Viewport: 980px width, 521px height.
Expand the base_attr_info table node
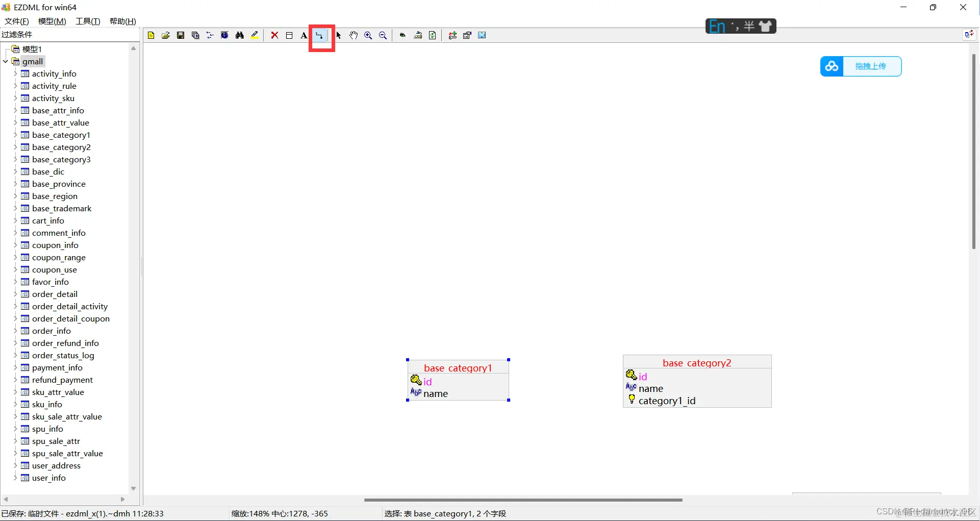coord(15,110)
